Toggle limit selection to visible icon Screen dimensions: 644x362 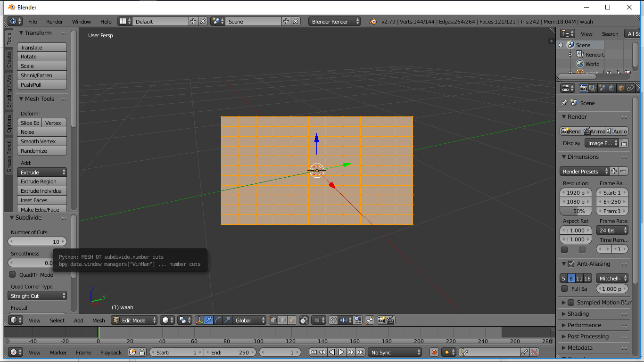tap(304, 320)
